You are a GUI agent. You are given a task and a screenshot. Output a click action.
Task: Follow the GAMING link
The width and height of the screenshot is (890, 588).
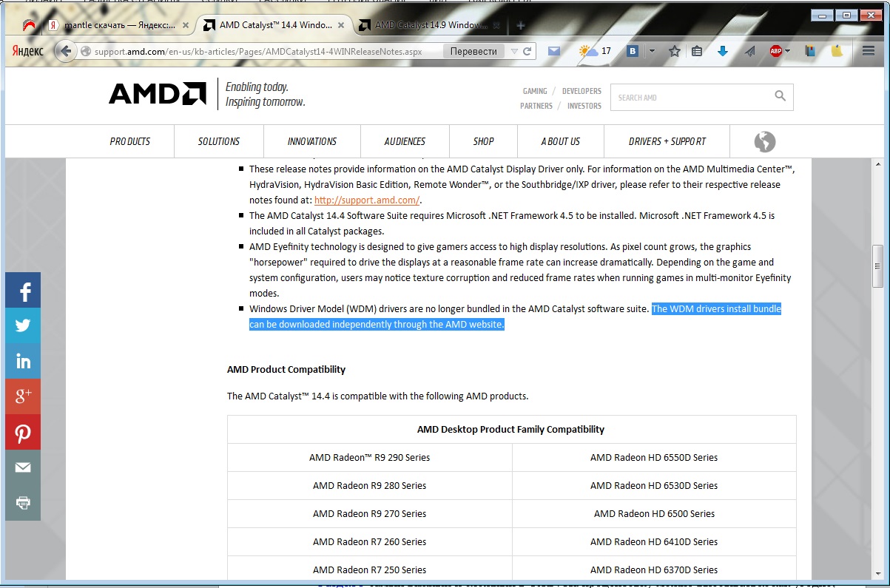coord(535,91)
